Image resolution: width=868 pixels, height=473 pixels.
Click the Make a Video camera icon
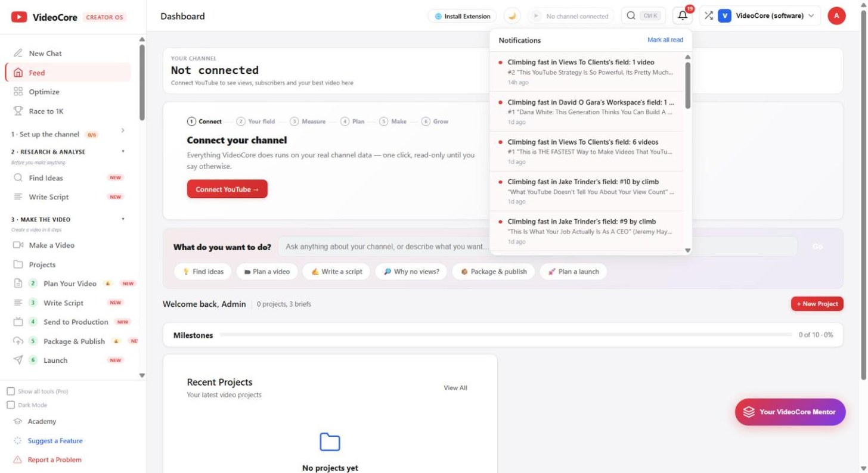point(18,245)
